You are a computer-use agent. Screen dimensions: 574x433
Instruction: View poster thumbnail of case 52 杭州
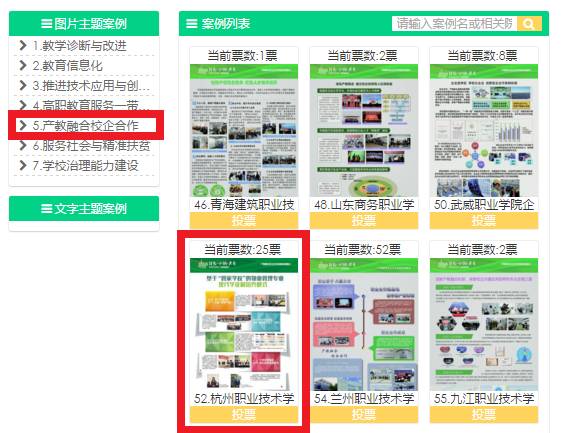pos(244,325)
